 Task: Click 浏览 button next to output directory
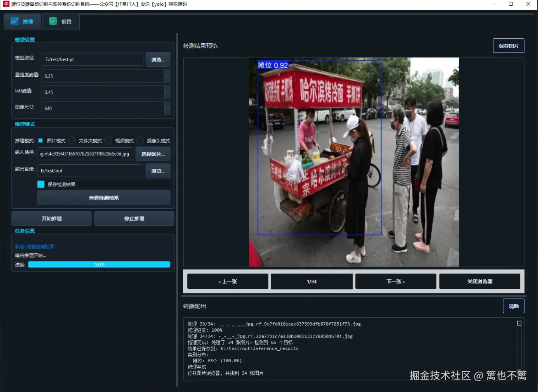click(x=158, y=171)
